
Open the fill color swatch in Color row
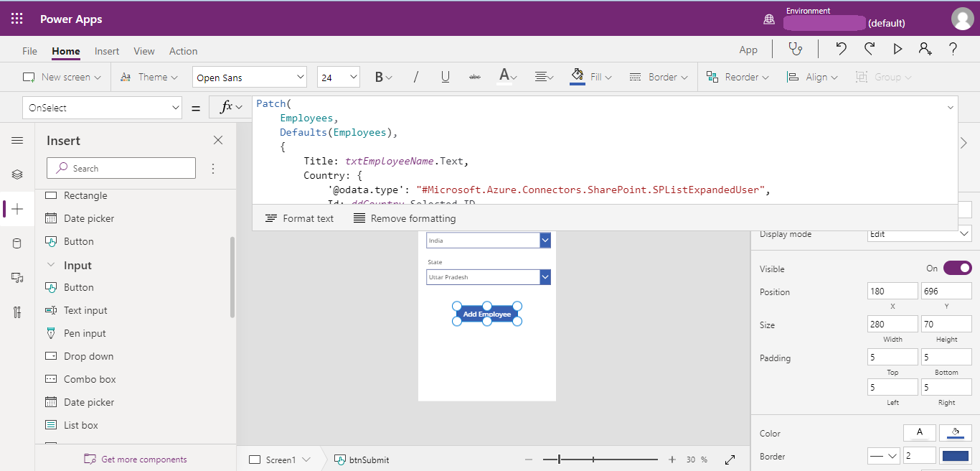pos(956,433)
